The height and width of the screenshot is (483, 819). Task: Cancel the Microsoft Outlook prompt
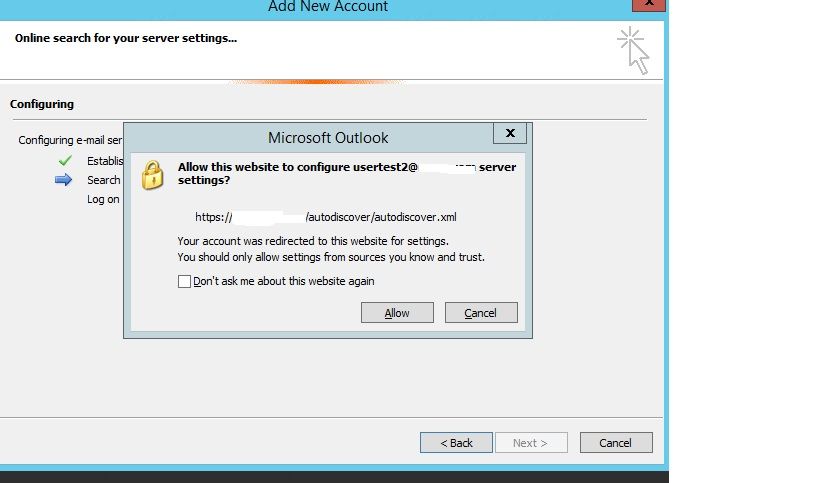point(481,312)
